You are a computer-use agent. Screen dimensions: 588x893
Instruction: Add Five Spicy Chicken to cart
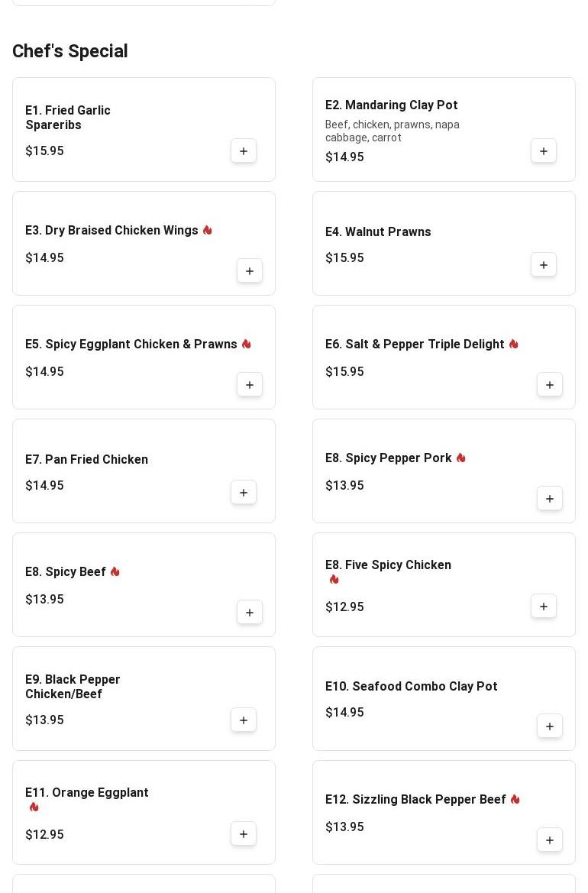click(x=544, y=607)
